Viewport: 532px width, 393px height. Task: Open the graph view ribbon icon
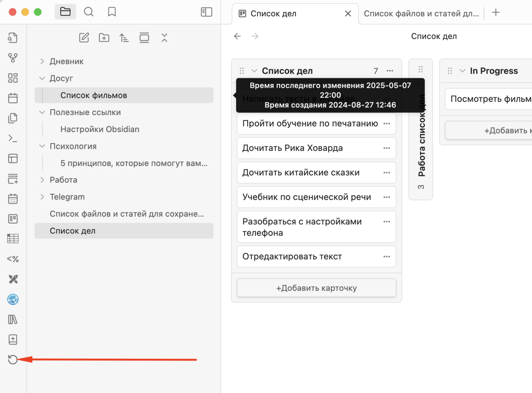13,58
